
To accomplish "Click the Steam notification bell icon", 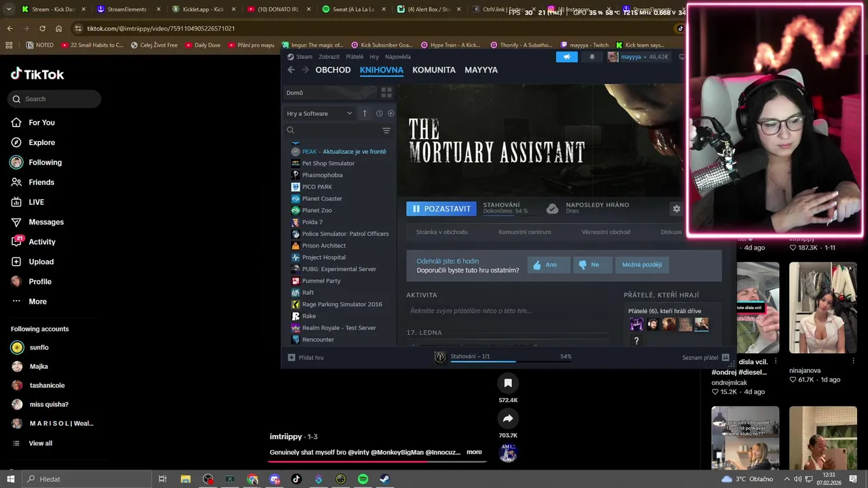I will 592,57.
